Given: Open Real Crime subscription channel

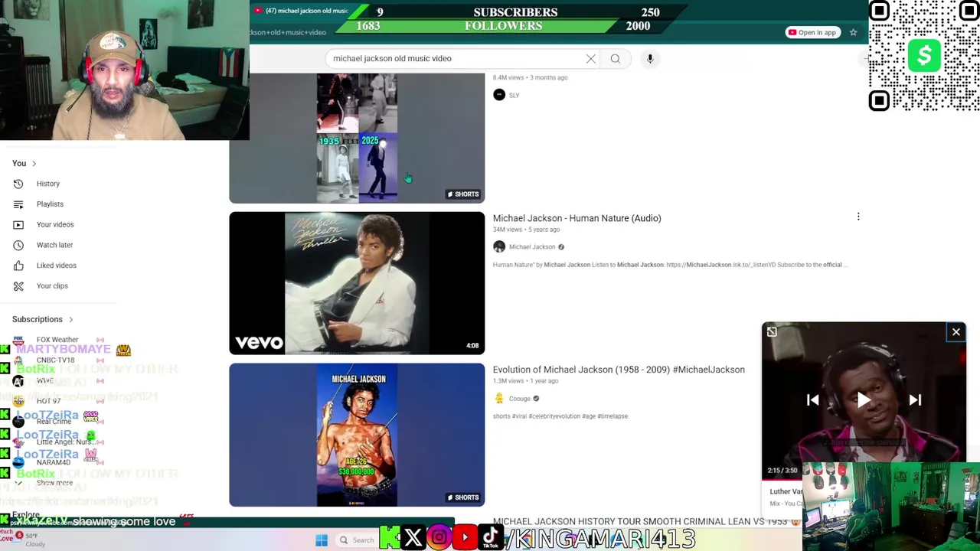Looking at the screenshot, I should click(54, 422).
